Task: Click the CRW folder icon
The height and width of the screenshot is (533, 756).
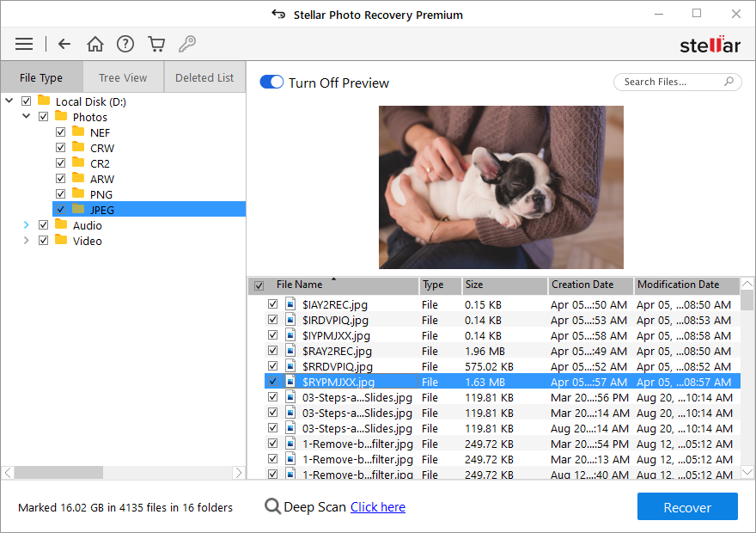Action: point(78,147)
